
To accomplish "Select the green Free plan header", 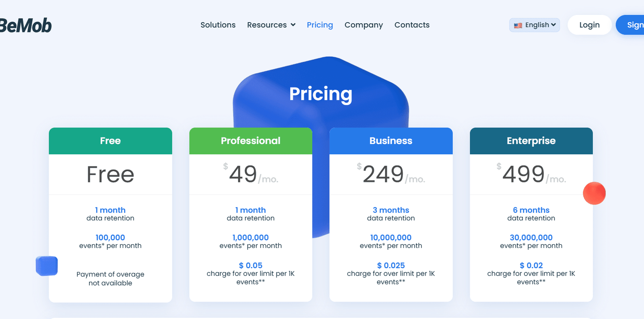I will 110,141.
